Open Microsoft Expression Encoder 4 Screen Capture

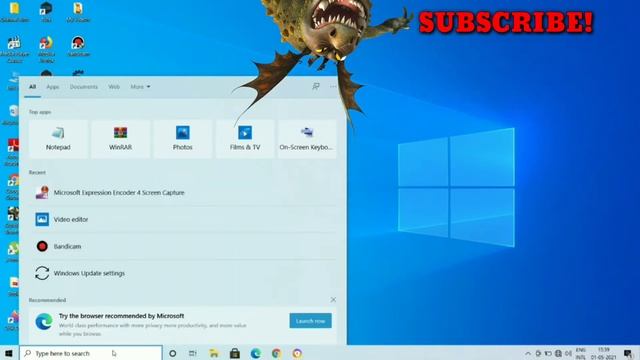click(x=183, y=192)
